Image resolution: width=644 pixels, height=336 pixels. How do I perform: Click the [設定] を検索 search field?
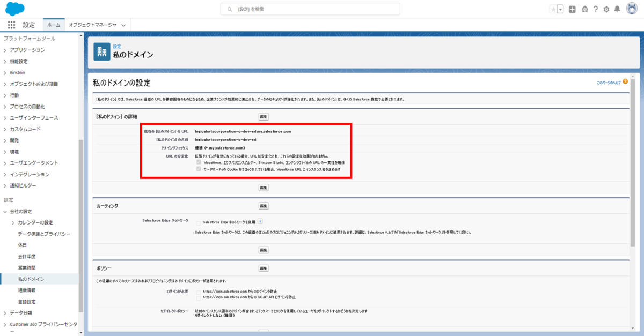pyautogui.click(x=310, y=9)
